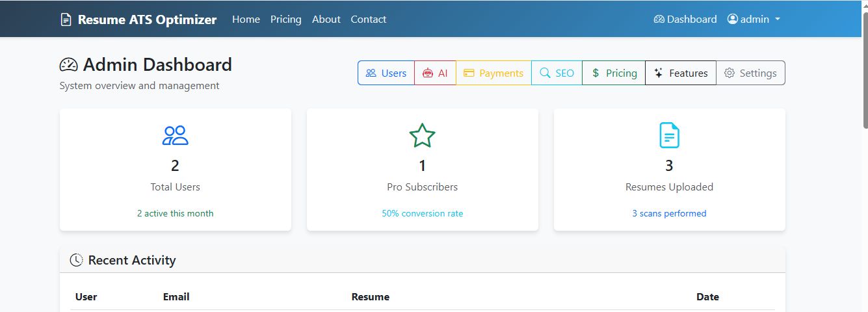Click the 'System overview and management' subtitle

(140, 86)
